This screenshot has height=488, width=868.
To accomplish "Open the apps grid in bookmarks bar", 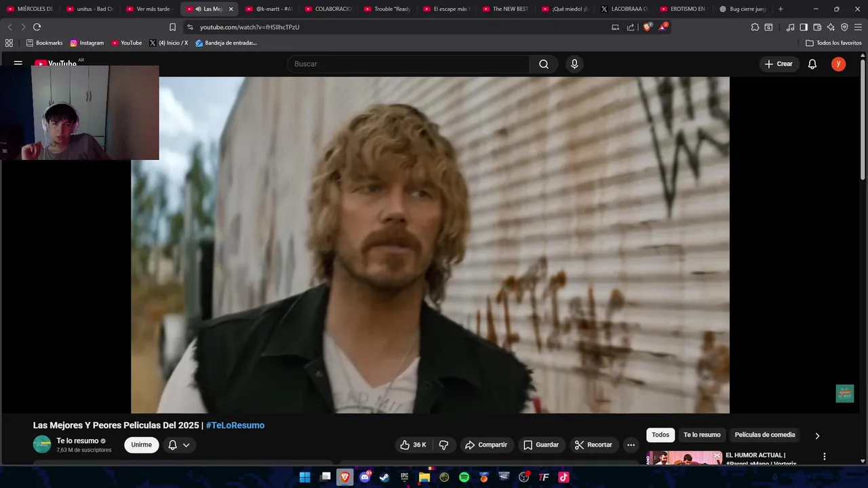I will point(9,43).
